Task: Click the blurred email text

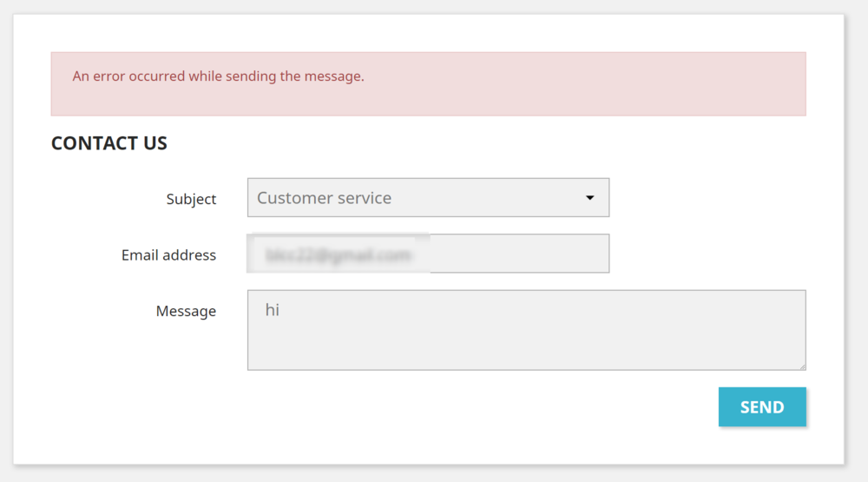Action: (339, 255)
